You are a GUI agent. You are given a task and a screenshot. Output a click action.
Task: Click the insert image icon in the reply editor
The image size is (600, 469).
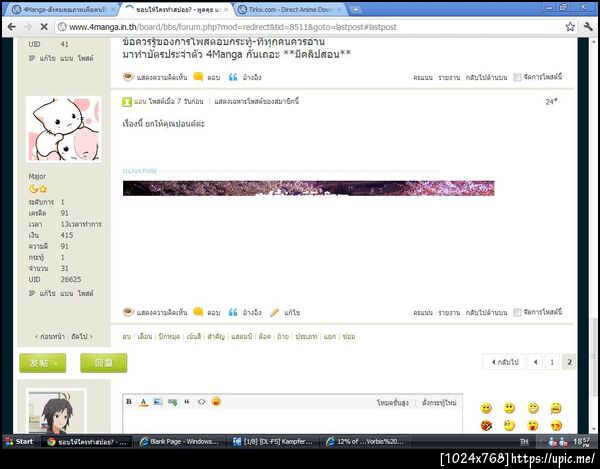pos(158,402)
